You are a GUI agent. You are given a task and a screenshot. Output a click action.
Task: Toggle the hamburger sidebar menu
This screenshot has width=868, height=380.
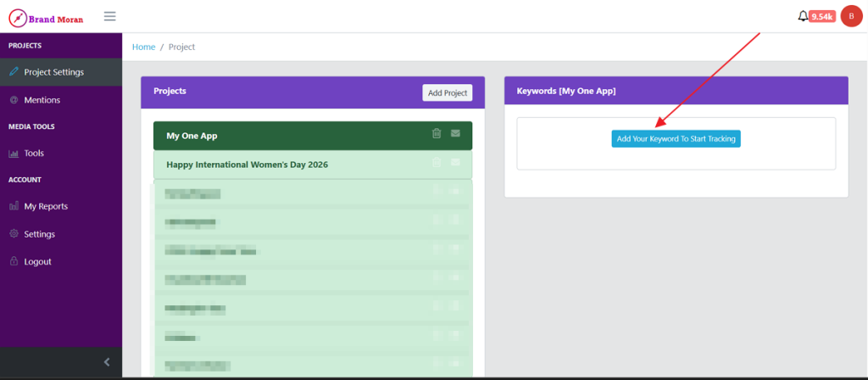[110, 16]
